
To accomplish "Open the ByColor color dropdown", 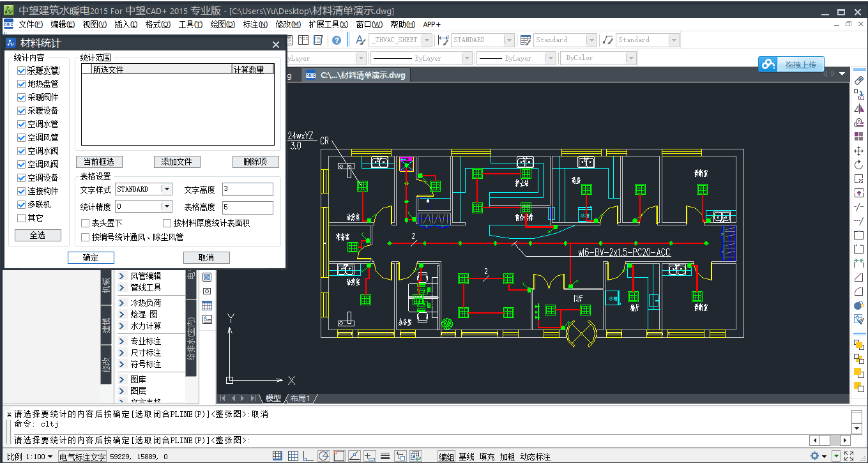I will tap(631, 58).
